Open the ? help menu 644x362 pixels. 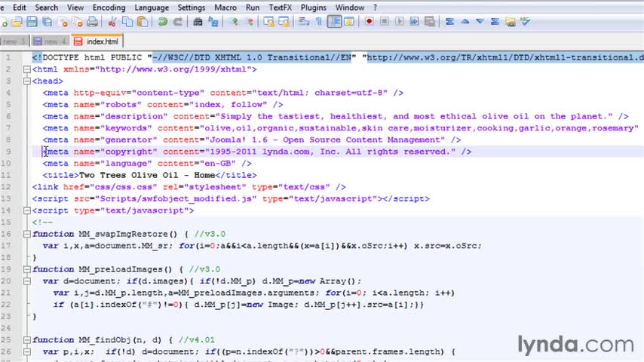point(375,8)
